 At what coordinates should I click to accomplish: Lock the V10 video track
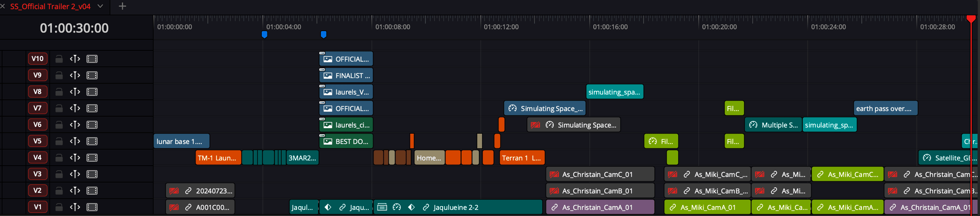pos(59,59)
